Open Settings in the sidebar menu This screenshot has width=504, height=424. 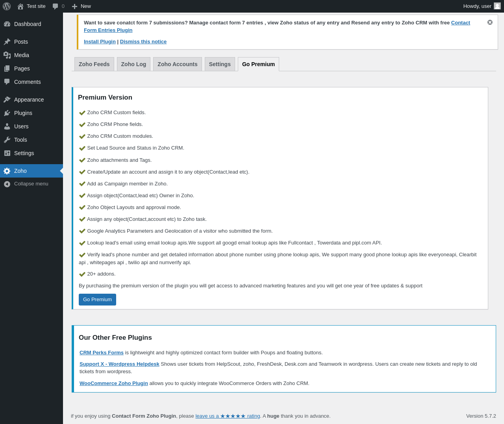(x=31, y=153)
